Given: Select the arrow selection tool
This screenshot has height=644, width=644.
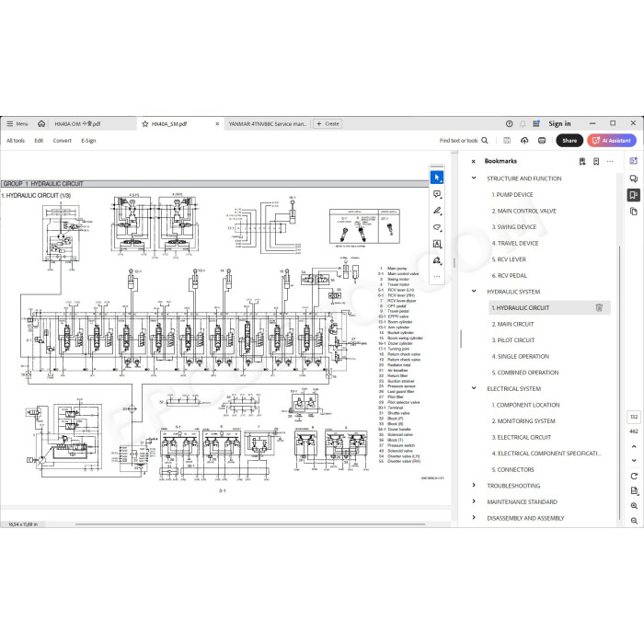Looking at the screenshot, I should [x=437, y=178].
